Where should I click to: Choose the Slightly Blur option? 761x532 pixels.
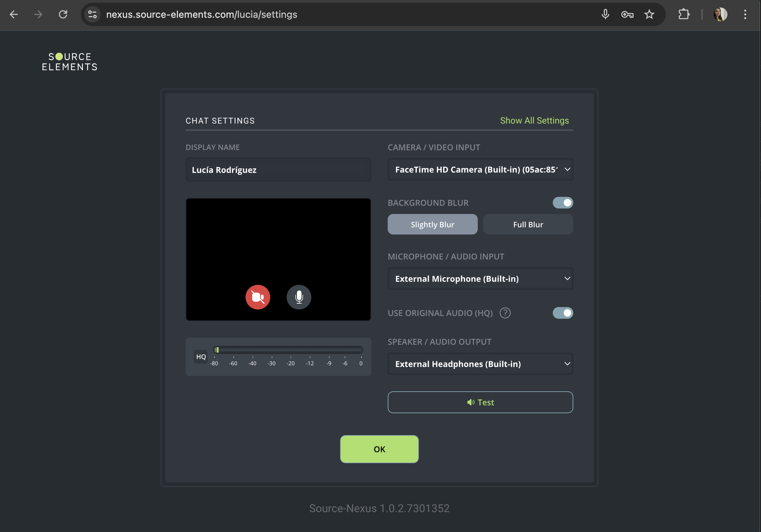(x=432, y=225)
